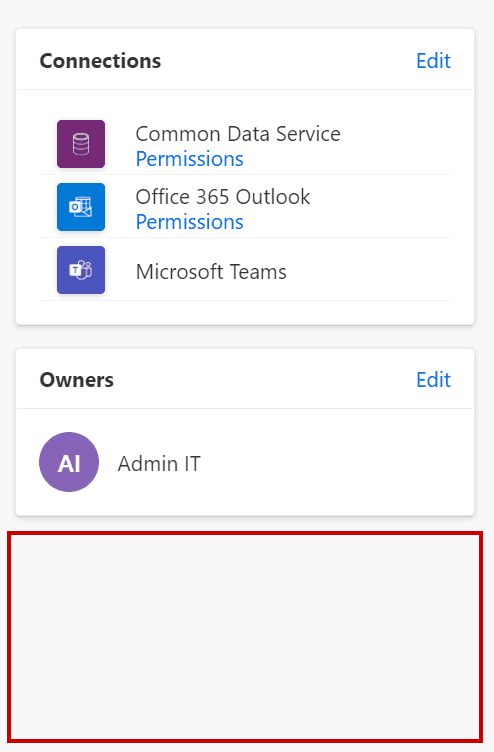Image resolution: width=494 pixels, height=752 pixels.
Task: Select the Microsoft Teams connection name
Action: [x=211, y=271]
